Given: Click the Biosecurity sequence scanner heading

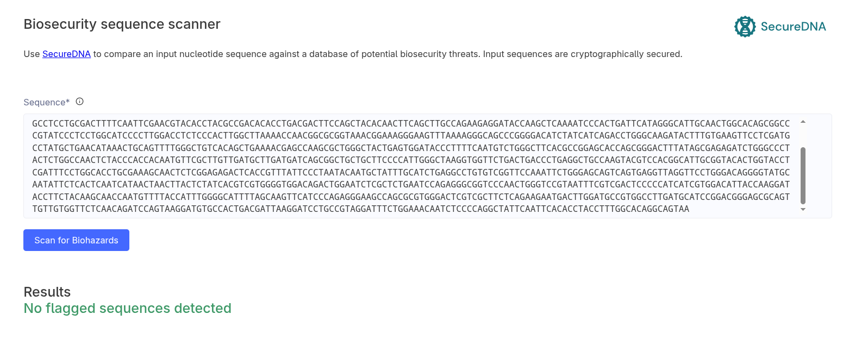Looking at the screenshot, I should pyautogui.click(x=122, y=24).
